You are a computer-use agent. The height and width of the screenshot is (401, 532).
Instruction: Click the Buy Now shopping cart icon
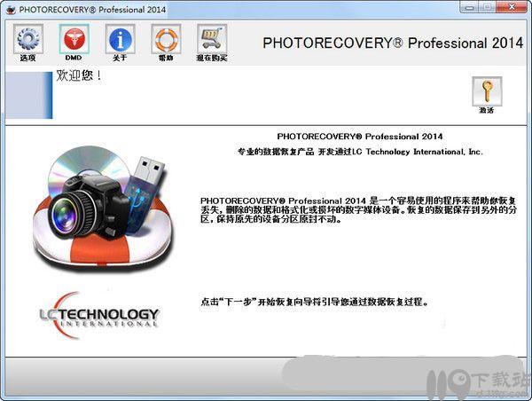212,39
